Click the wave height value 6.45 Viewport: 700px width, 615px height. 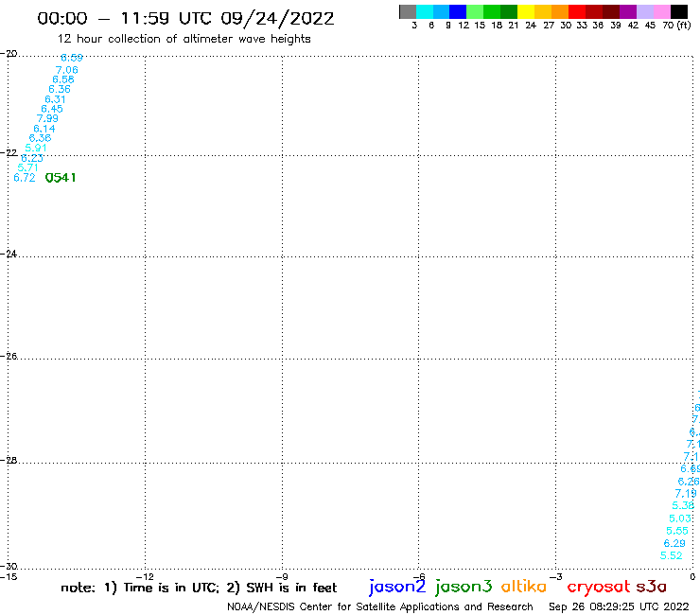(52, 109)
